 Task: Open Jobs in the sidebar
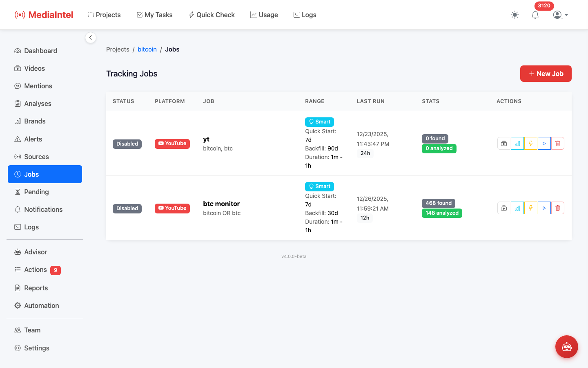point(45,174)
